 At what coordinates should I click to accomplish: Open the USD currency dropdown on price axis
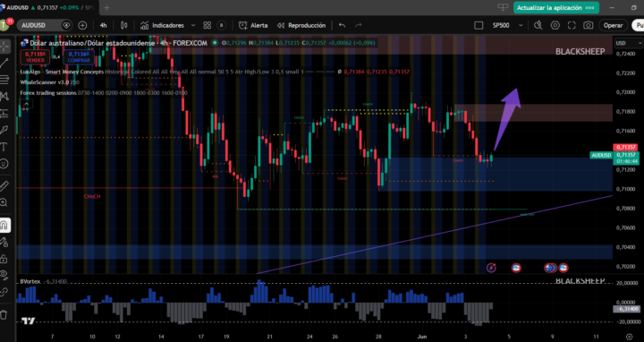628,43
